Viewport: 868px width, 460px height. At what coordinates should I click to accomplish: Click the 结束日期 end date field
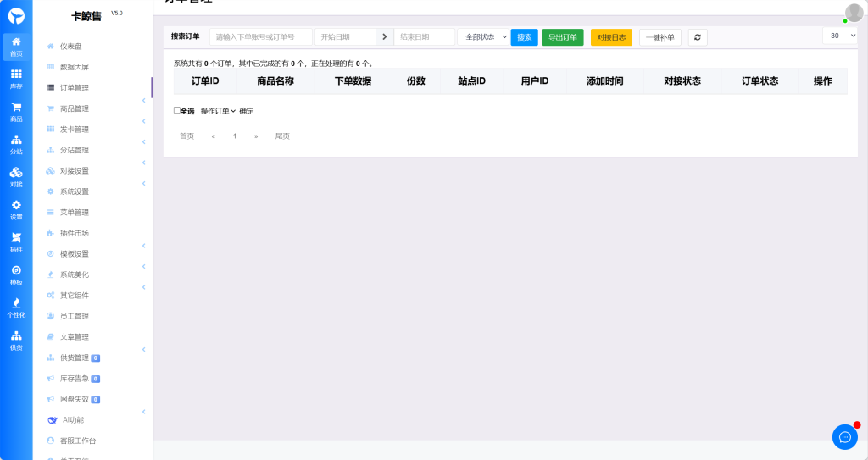click(424, 37)
